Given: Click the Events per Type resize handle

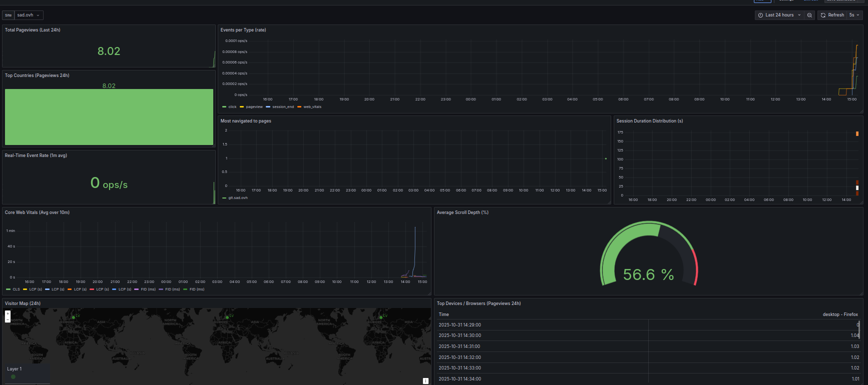Looking at the screenshot, I should click(861, 111).
